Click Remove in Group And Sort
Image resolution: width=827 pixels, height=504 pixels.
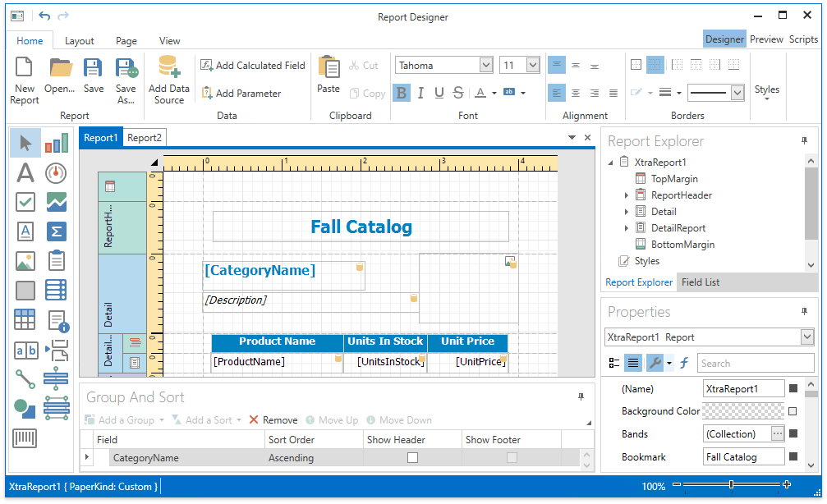click(273, 419)
